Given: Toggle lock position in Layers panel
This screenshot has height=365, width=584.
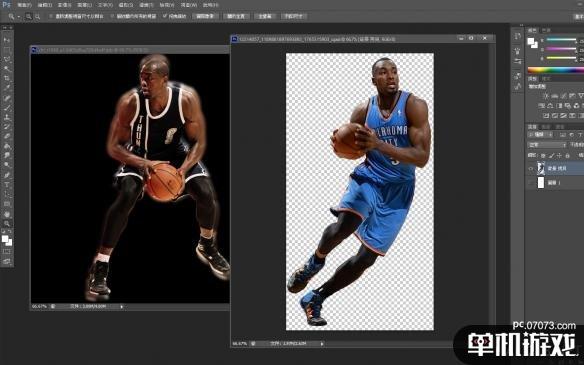Looking at the screenshot, I should click(x=559, y=155).
